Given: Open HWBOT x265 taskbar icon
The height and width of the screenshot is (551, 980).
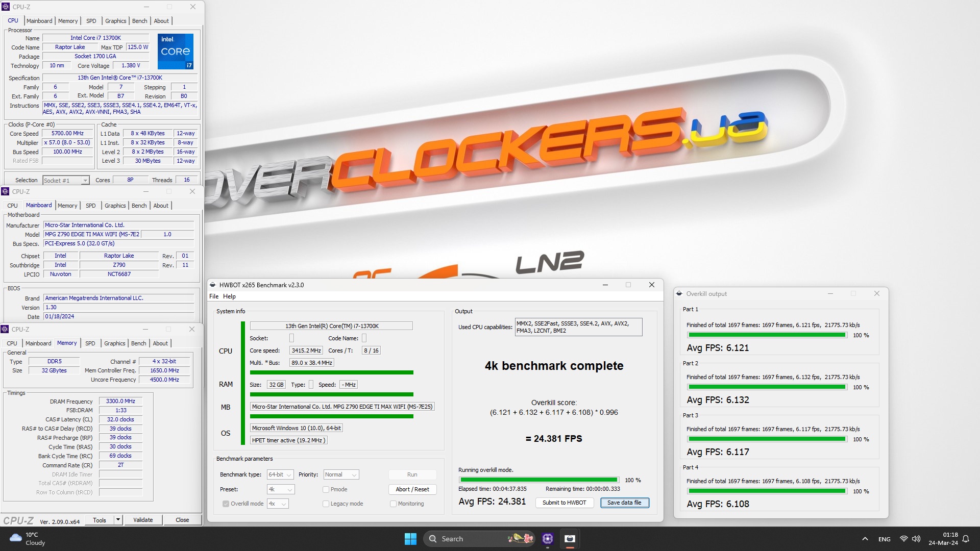Looking at the screenshot, I should (570, 539).
